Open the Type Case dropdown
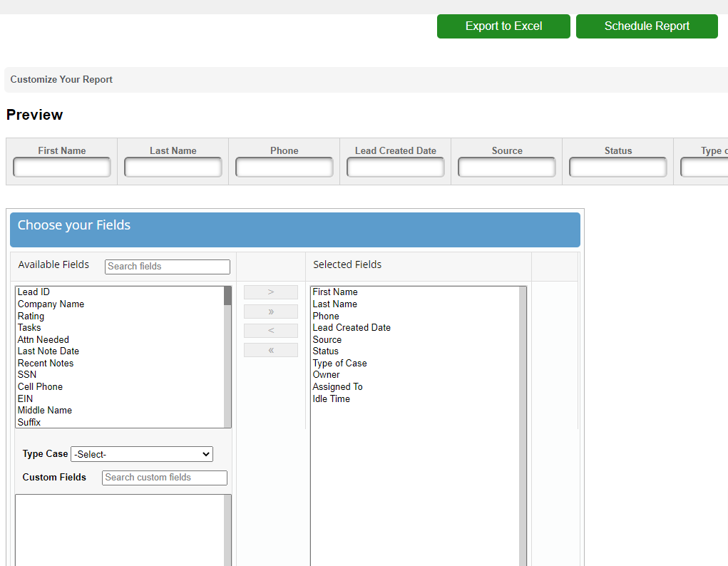 coord(141,454)
